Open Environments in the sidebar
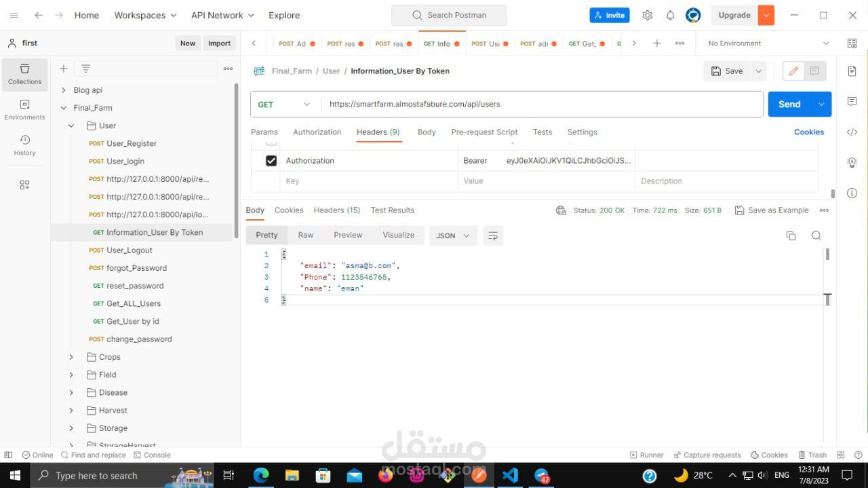This screenshot has height=488, width=868. click(25, 109)
